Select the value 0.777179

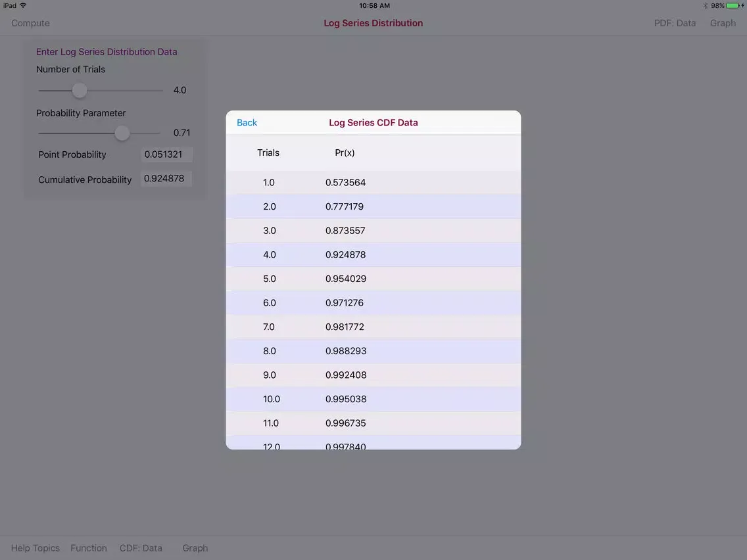click(345, 206)
